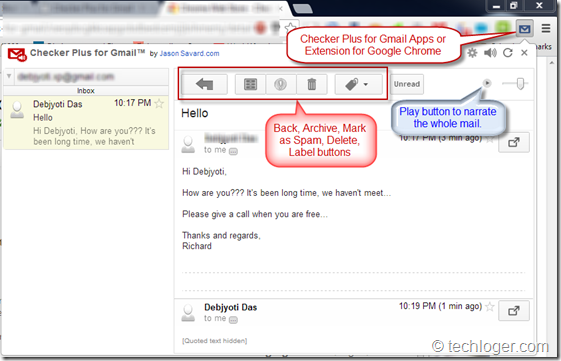Star the 10:19 PM message
This screenshot has width=561, height=361.
(490, 307)
